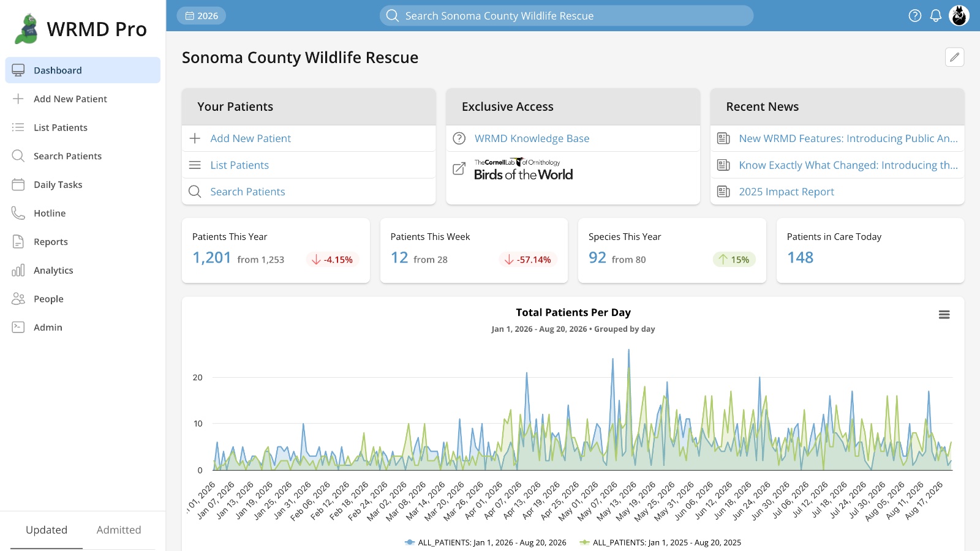
Task: Open the 2025 Impact Report link
Action: [786, 192]
